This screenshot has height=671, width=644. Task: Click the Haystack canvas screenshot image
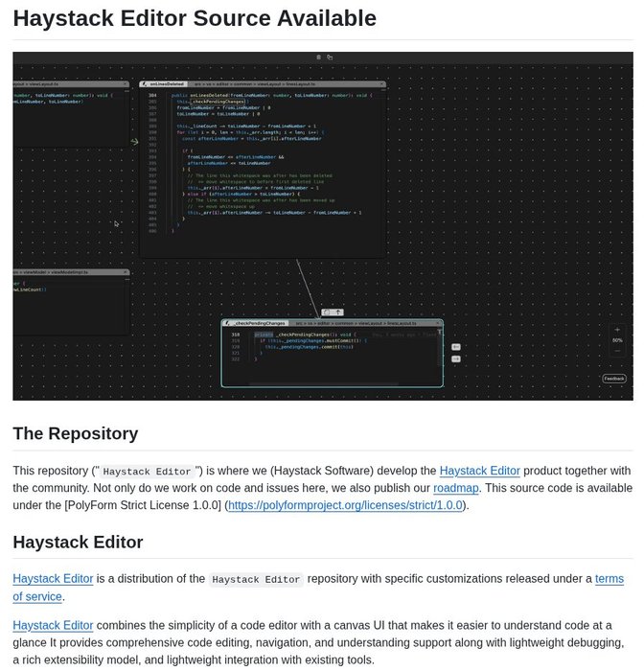click(323, 226)
